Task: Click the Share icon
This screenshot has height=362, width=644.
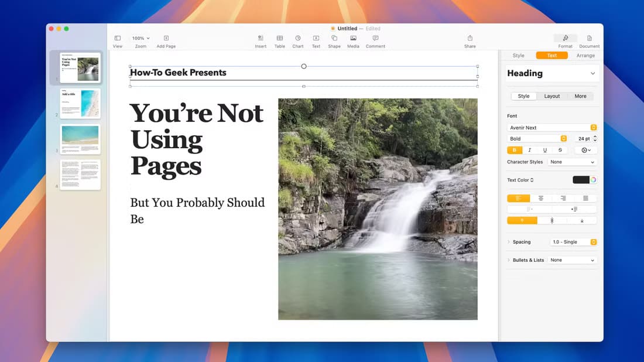Action: coord(470,38)
